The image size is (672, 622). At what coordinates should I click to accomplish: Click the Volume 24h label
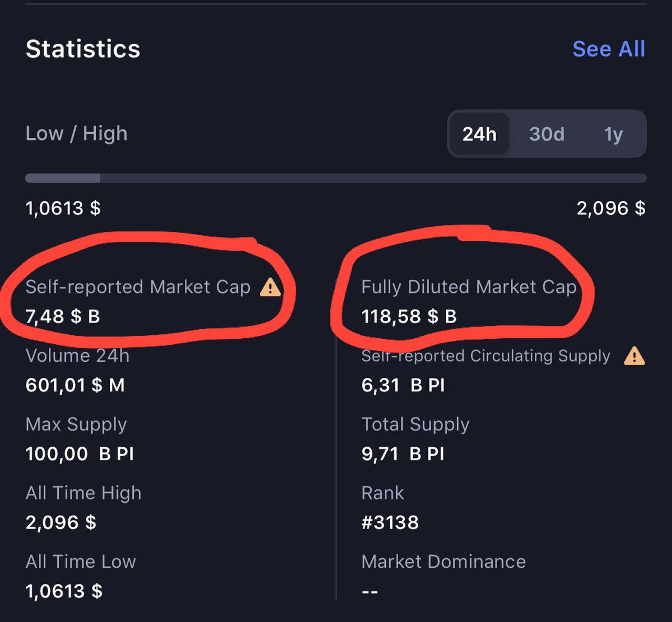tap(77, 356)
